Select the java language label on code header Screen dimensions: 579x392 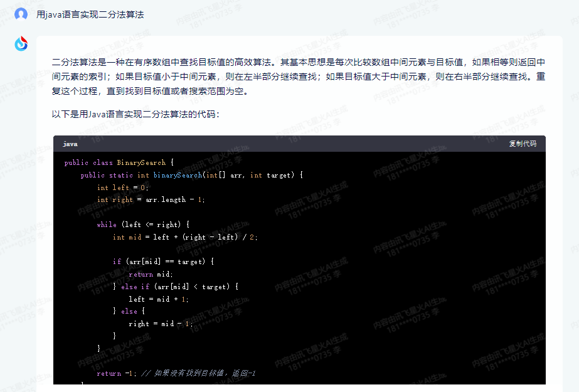tap(69, 144)
